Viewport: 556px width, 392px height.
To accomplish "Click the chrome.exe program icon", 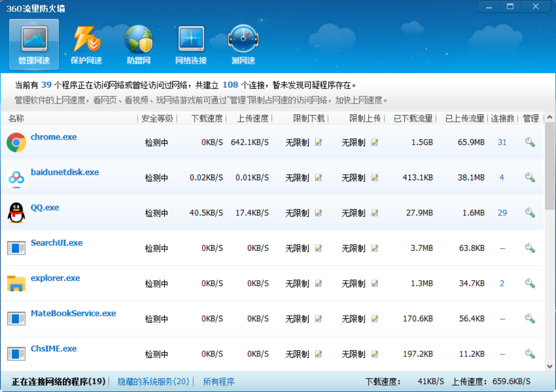I will click(x=16, y=142).
